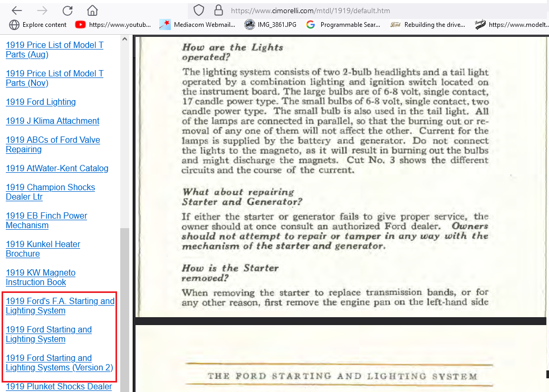549x392 pixels.
Task: Click the sidebar scroll up arrow
Action: click(x=125, y=39)
